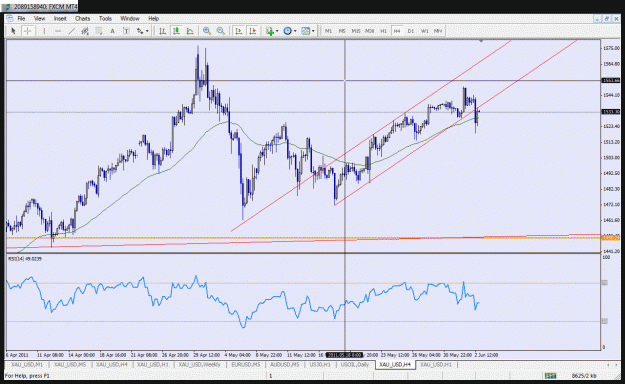The image size is (625, 384).
Task: Toggle Auto Scroll of the chart
Action: [x=238, y=31]
